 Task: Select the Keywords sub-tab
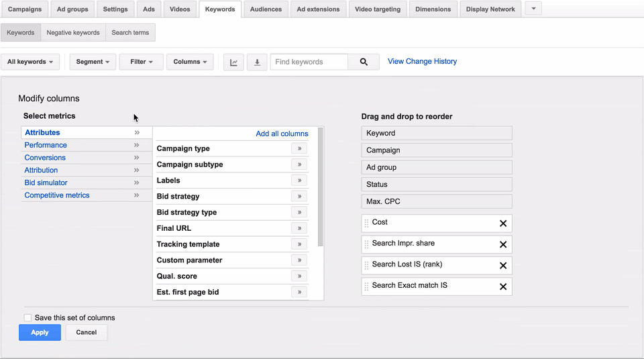(21, 32)
